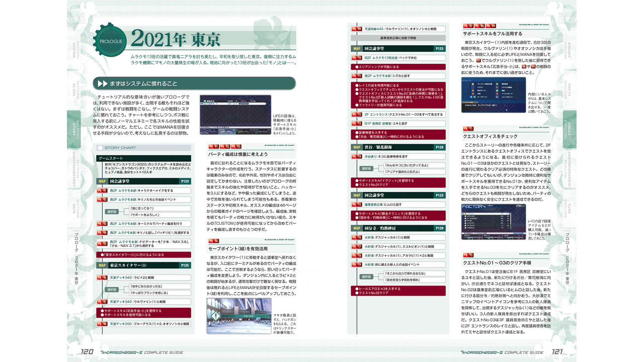Click the 議事堂前広場に自動で移動 gray bar
The width and height of the screenshot is (644, 362).
tap(398, 38)
